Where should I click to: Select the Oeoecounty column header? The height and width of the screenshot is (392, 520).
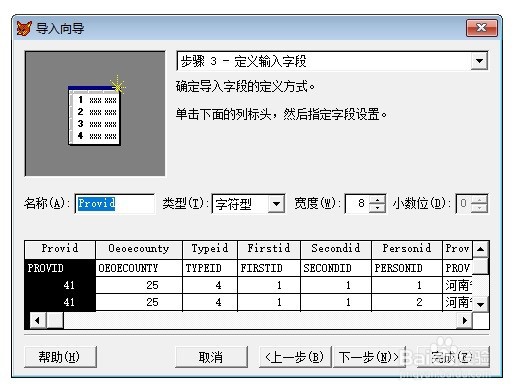[x=139, y=250]
